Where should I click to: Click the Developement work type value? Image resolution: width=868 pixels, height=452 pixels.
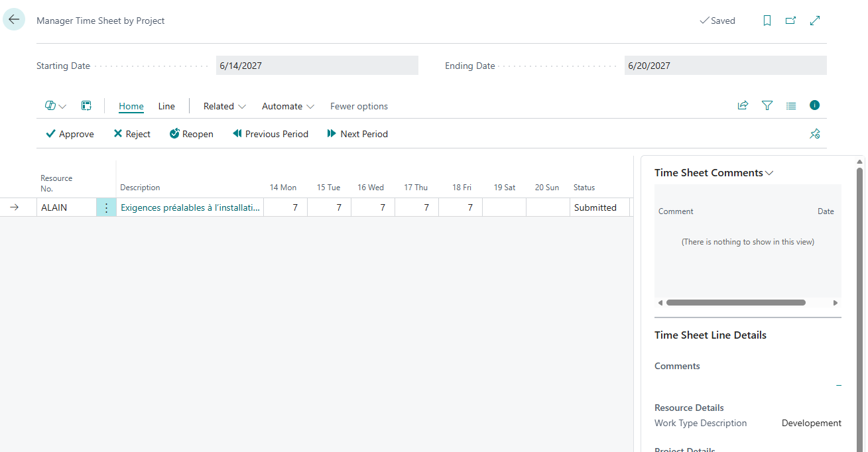(x=811, y=423)
